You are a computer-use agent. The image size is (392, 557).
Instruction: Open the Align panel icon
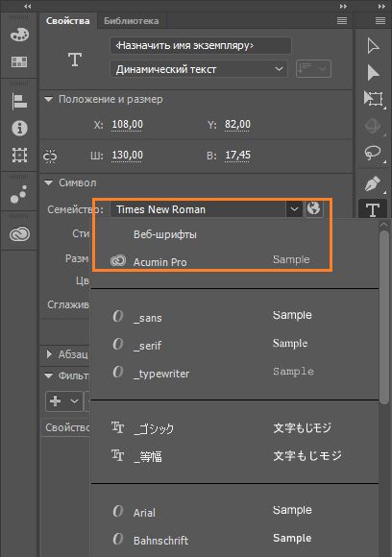coord(19,102)
